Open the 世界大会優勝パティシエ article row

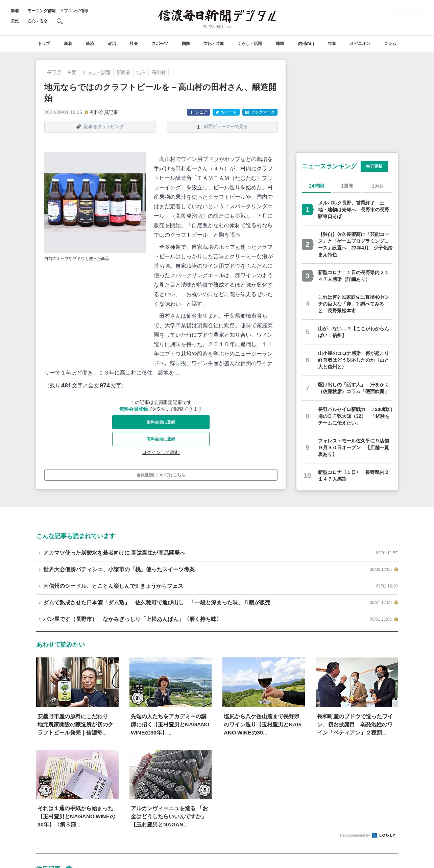click(x=217, y=570)
